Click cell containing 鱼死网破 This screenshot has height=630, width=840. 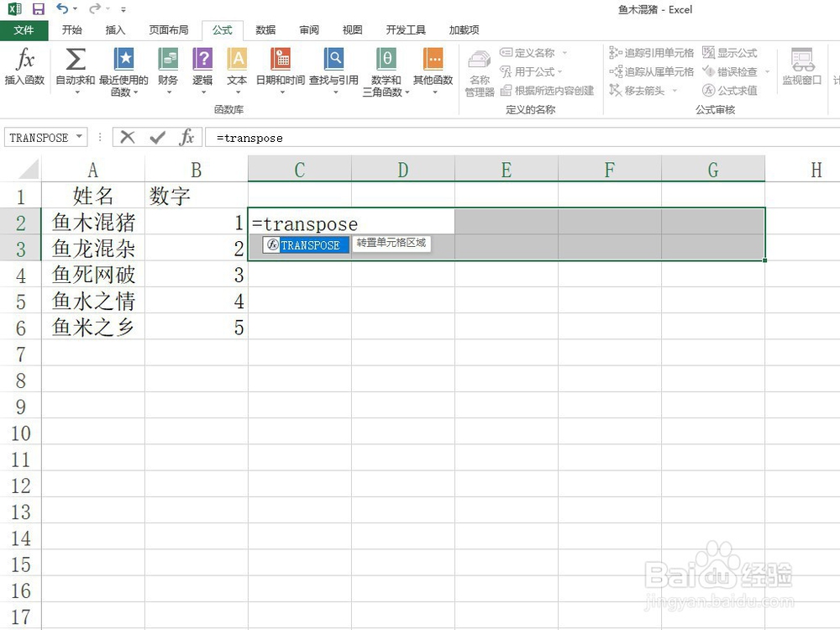click(x=92, y=275)
